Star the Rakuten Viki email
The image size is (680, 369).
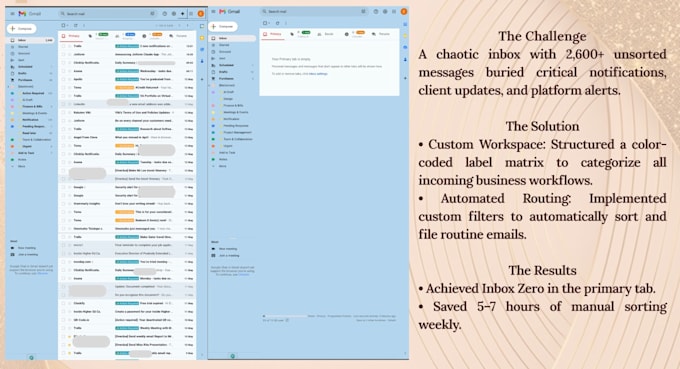pos(69,112)
